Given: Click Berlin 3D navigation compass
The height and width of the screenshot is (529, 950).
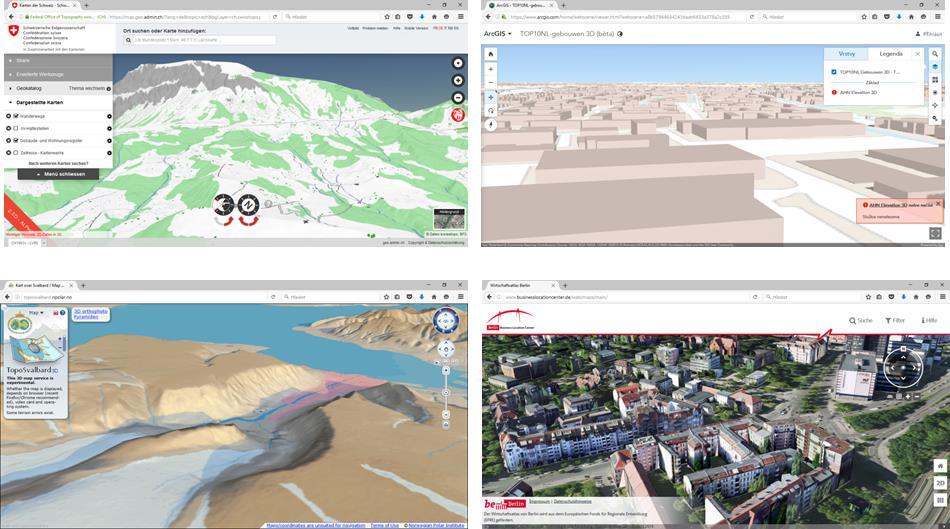Looking at the screenshot, I should [903, 368].
